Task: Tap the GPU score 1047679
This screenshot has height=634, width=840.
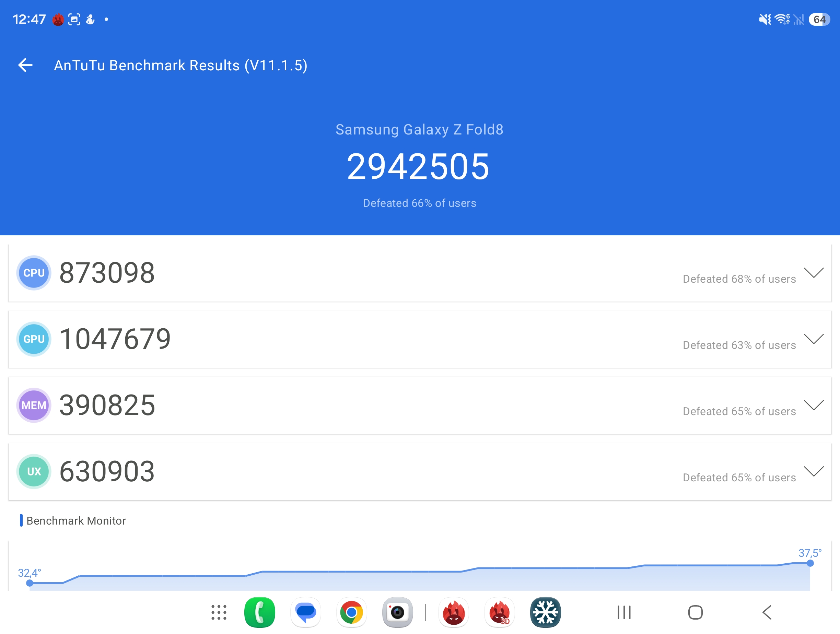Action: coord(115,339)
